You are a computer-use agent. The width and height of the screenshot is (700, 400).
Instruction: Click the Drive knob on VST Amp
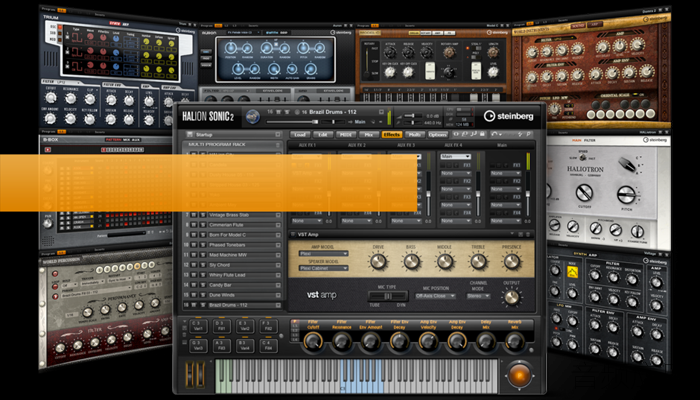[378, 262]
